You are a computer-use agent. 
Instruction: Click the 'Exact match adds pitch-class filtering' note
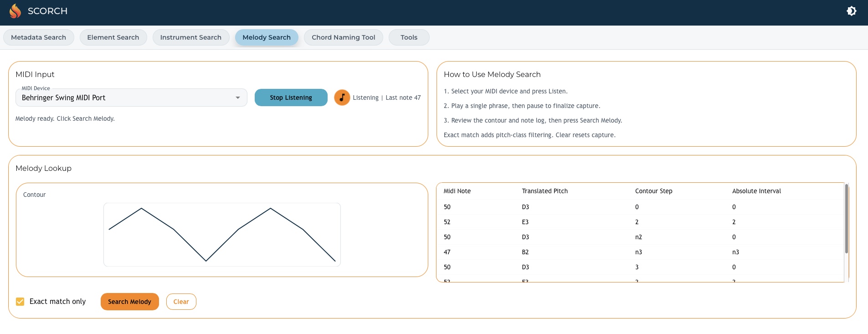pos(529,135)
